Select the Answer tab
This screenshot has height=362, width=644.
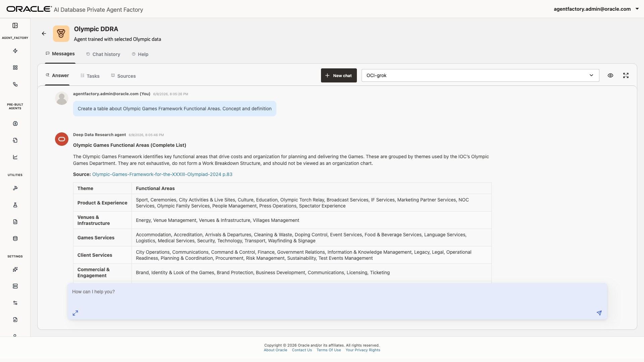[57, 75]
